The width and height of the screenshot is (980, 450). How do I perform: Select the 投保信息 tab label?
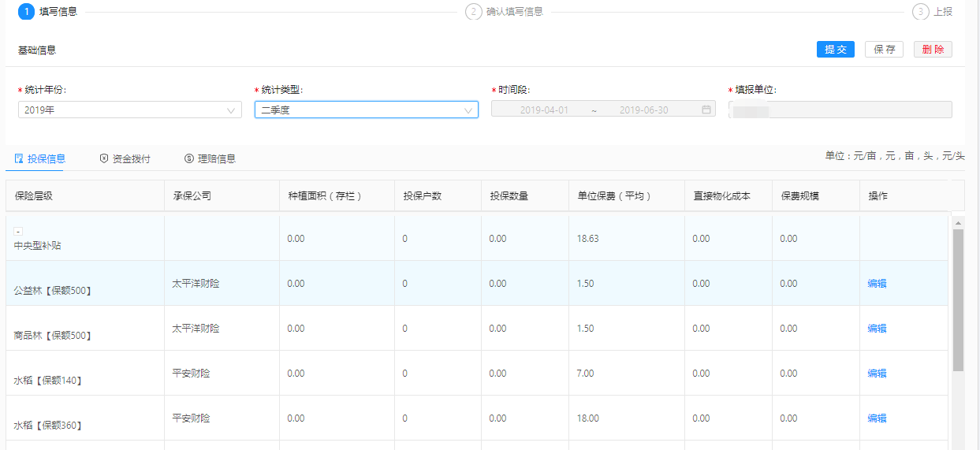pos(47,158)
